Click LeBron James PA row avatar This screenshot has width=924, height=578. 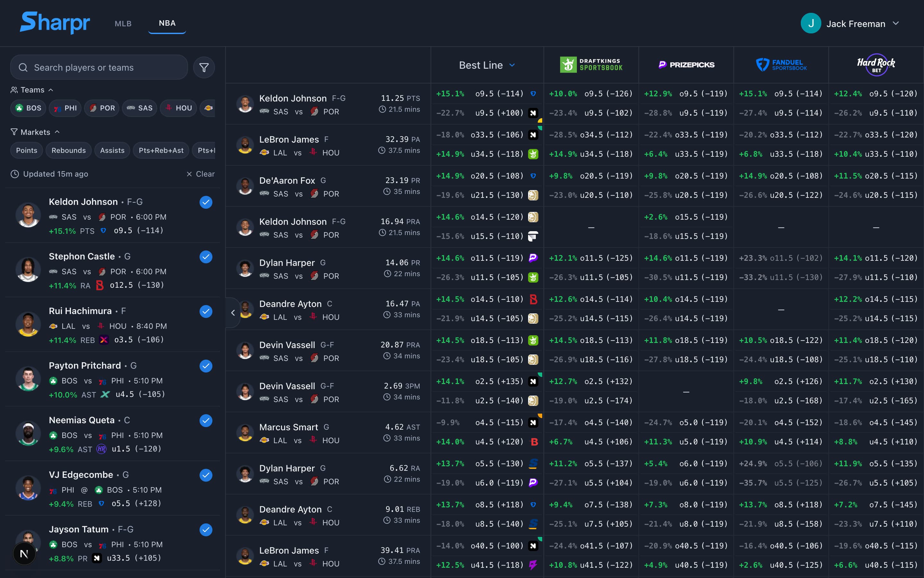point(245,145)
